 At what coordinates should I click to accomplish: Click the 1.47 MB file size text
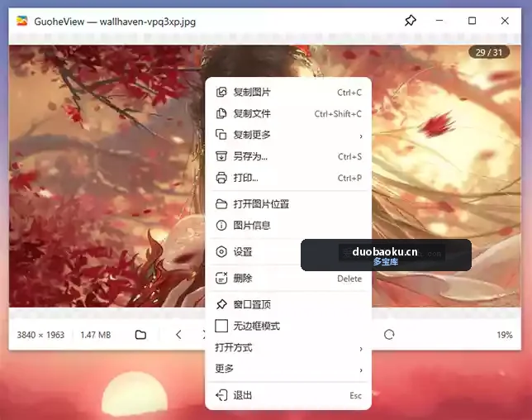(96, 335)
